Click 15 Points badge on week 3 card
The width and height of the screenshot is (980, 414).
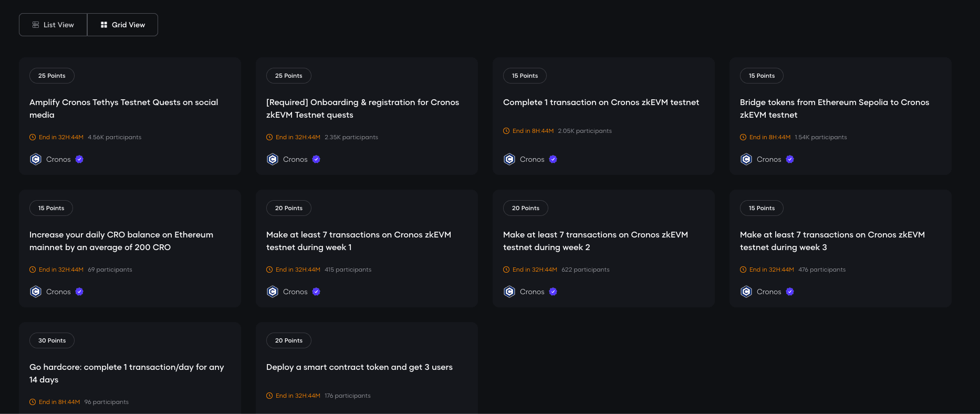pos(762,208)
